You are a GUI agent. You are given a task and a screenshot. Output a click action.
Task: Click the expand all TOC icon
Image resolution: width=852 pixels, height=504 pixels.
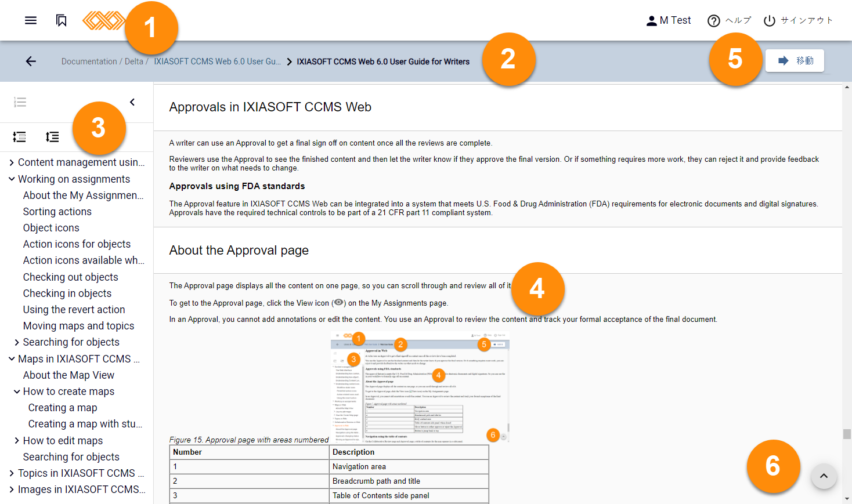click(x=52, y=137)
